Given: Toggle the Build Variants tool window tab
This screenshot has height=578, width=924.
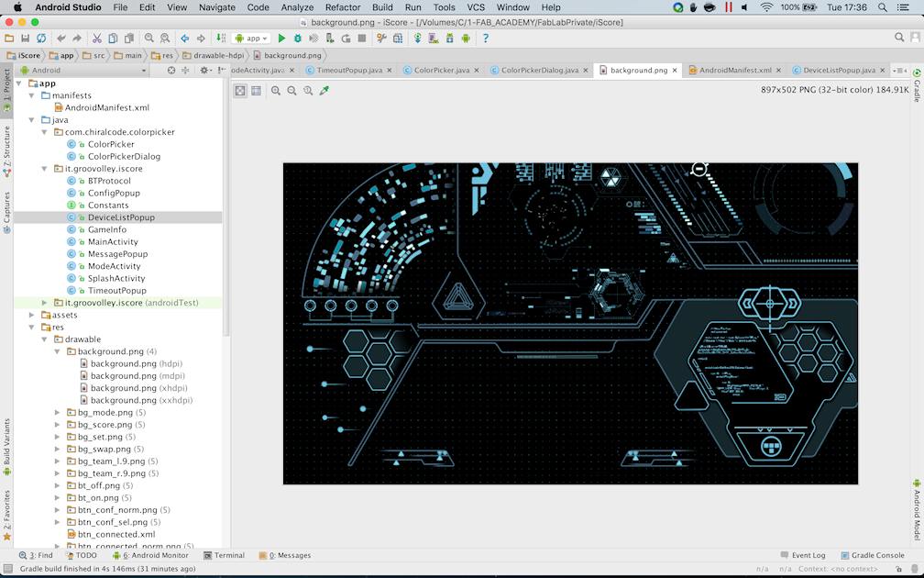Looking at the screenshot, I should 6,447.
